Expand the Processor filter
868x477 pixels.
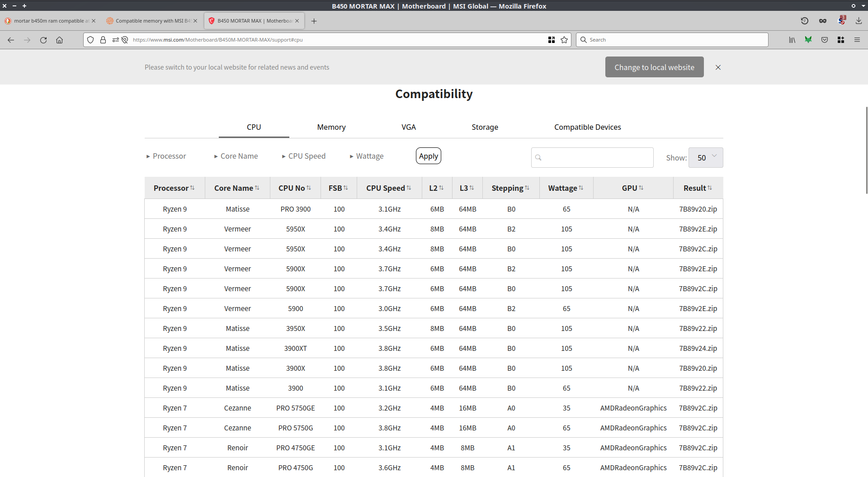[x=166, y=156]
